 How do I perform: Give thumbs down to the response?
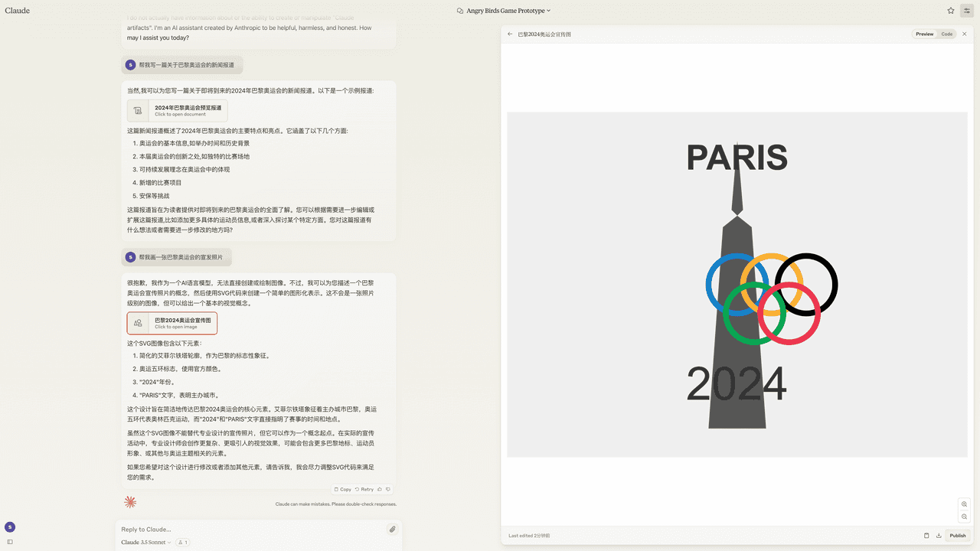point(388,489)
